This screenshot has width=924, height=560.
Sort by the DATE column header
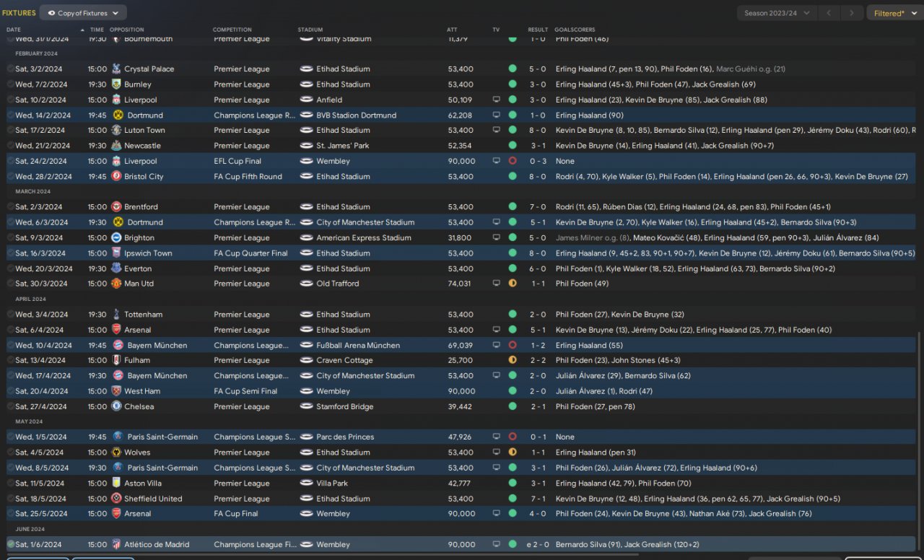click(14, 30)
